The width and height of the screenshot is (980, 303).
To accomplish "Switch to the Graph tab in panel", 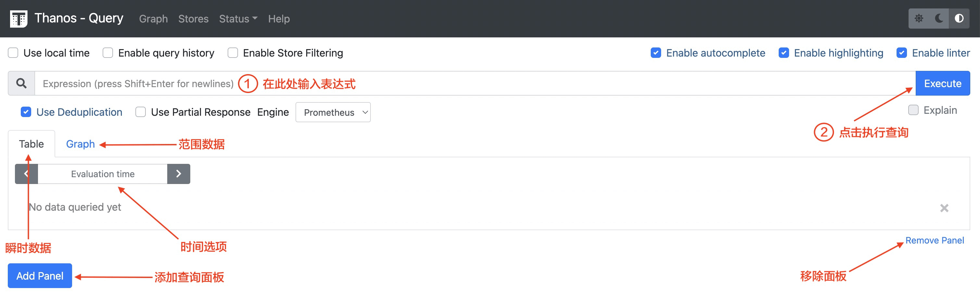I will pos(80,144).
